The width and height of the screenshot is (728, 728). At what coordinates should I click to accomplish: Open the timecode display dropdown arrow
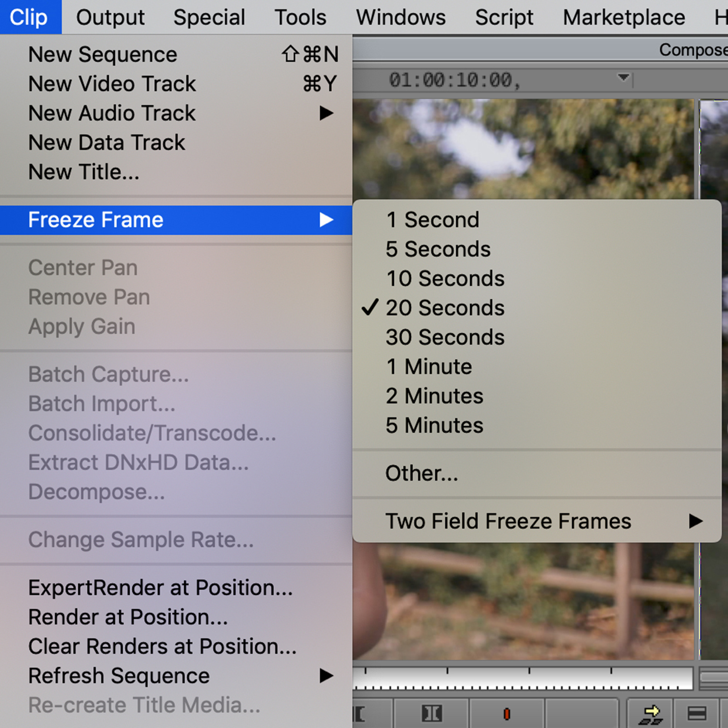(x=624, y=78)
